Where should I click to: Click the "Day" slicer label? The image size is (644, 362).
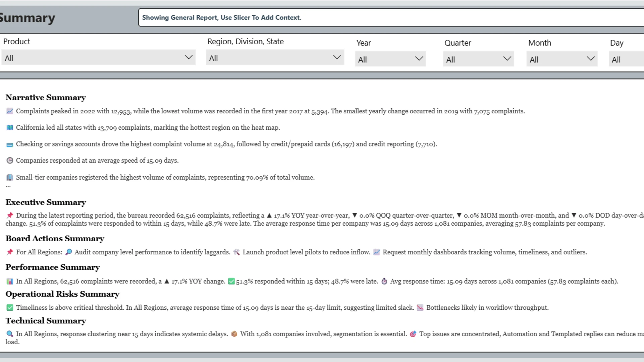[x=617, y=43]
